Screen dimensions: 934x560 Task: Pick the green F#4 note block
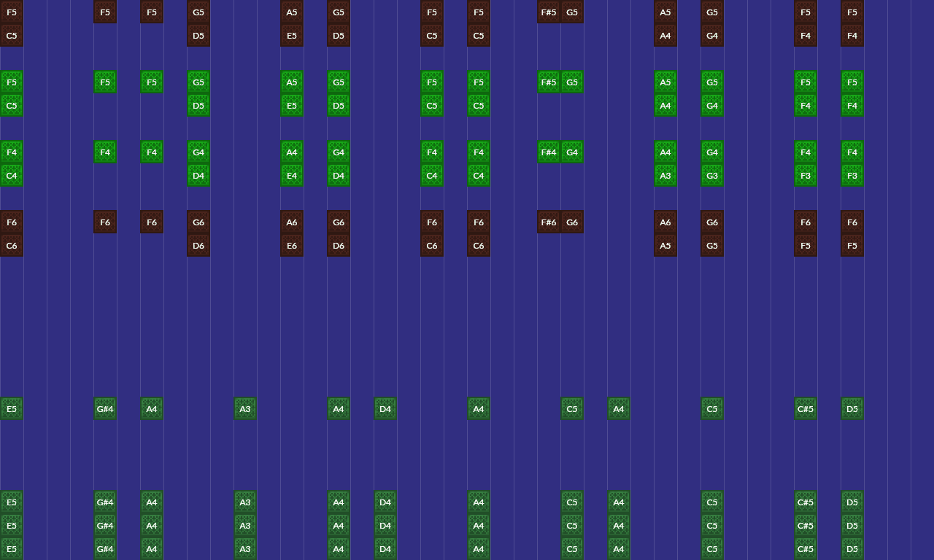(549, 152)
